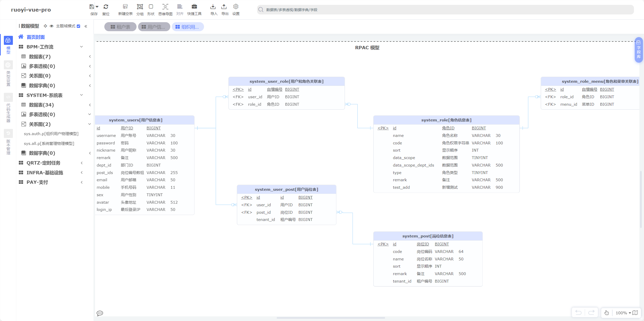Click the Save (保存) toolbar icon

[x=91, y=7]
